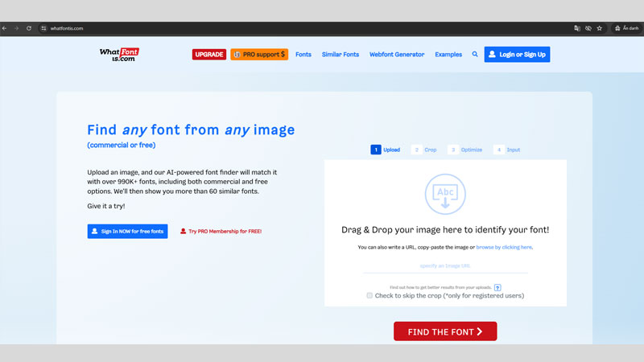Select the Crop step tab
The height and width of the screenshot is (362, 644).
425,150
